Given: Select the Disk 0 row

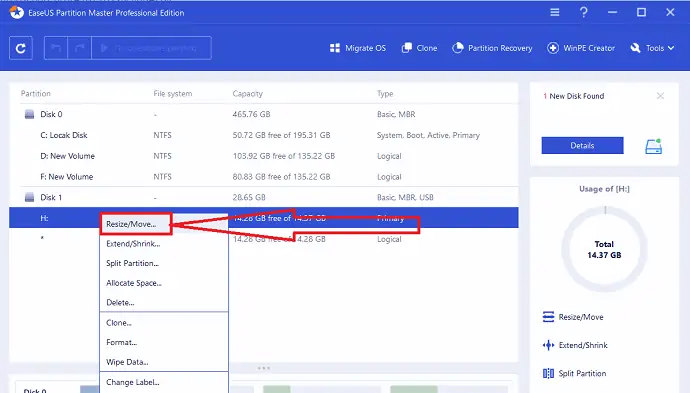Looking at the screenshot, I should point(264,114).
